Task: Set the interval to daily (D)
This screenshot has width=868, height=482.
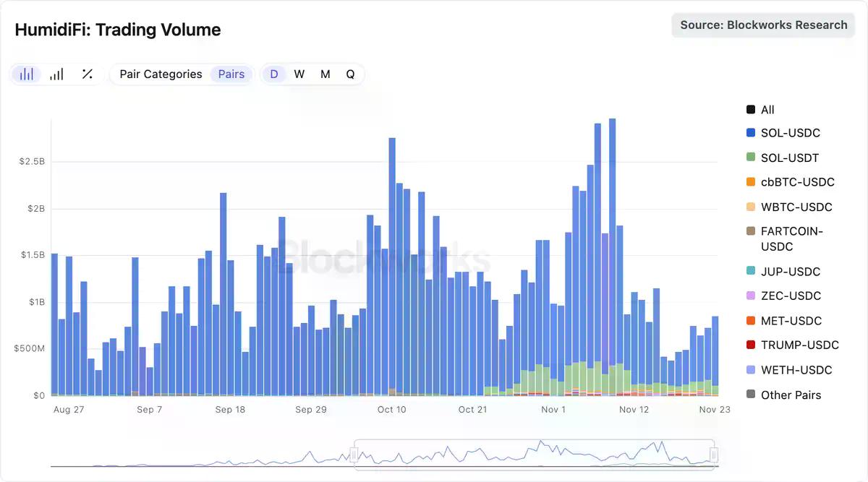Action: click(x=274, y=74)
